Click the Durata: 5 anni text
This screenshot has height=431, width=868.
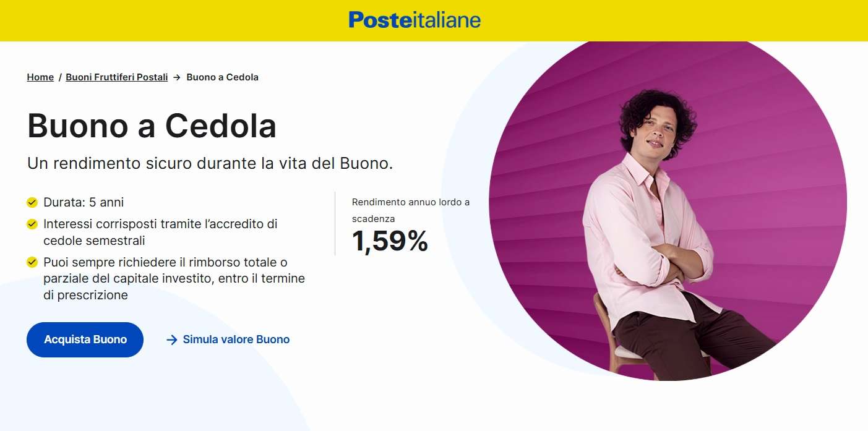[84, 202]
